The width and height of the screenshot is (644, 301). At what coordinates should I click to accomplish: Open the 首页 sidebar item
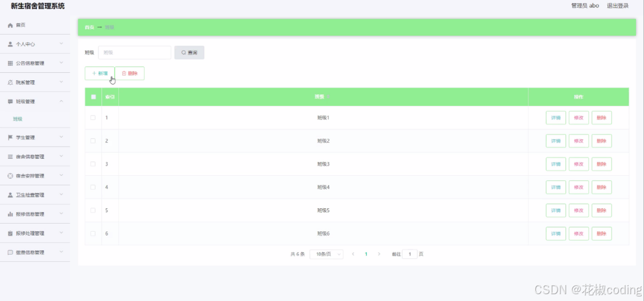(35, 25)
